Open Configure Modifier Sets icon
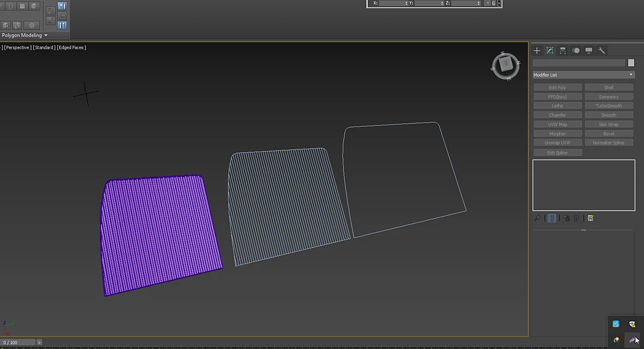 591,218
